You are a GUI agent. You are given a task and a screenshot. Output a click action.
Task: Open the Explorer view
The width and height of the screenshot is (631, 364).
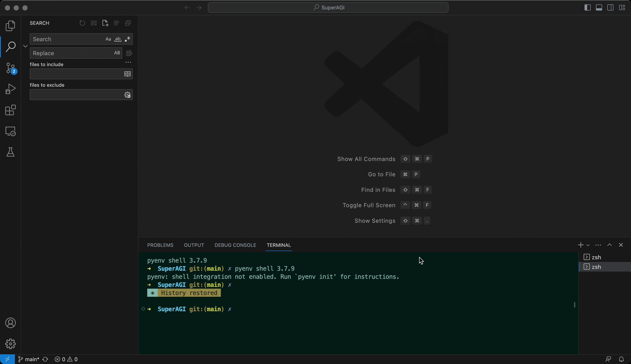(x=10, y=26)
